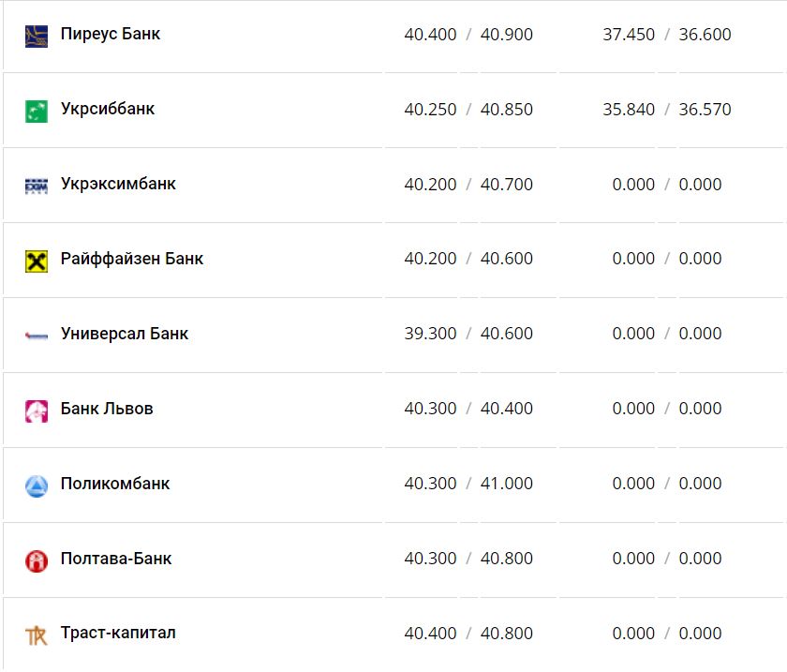Image resolution: width=787 pixels, height=672 pixels.
Task: Click the green Ukrsibbank logo icon
Action: coord(36,111)
